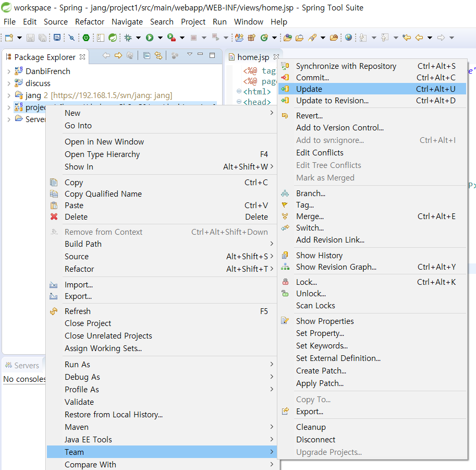The image size is (476, 470).
Task: Select Update in Team submenu
Action: click(x=372, y=89)
